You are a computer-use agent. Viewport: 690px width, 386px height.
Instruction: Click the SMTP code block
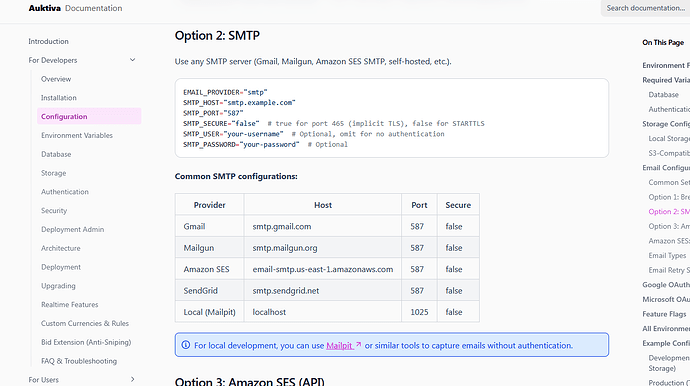(392, 118)
